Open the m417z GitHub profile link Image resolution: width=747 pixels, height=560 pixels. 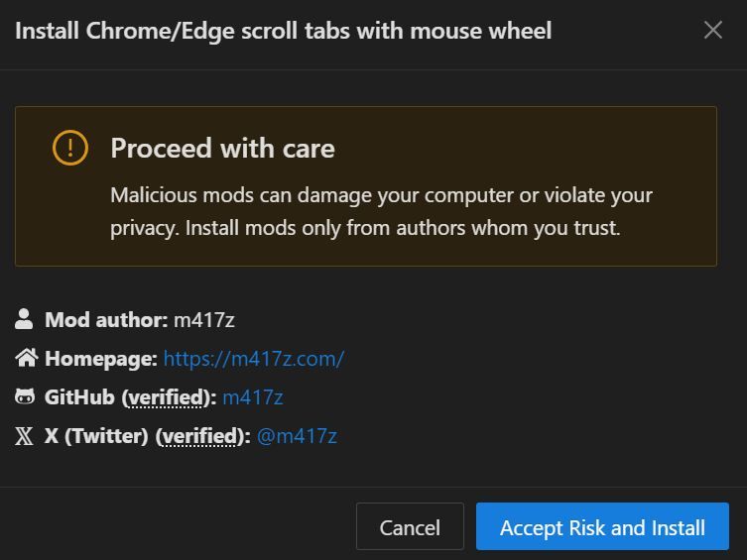[253, 396]
